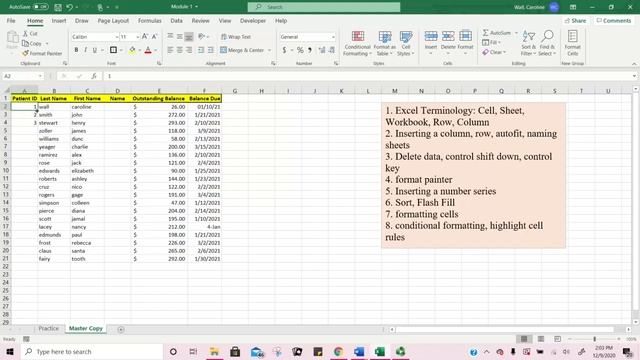Screen dimensions: 640x360
Task: Click the Undo icon
Action: tap(69, 7)
